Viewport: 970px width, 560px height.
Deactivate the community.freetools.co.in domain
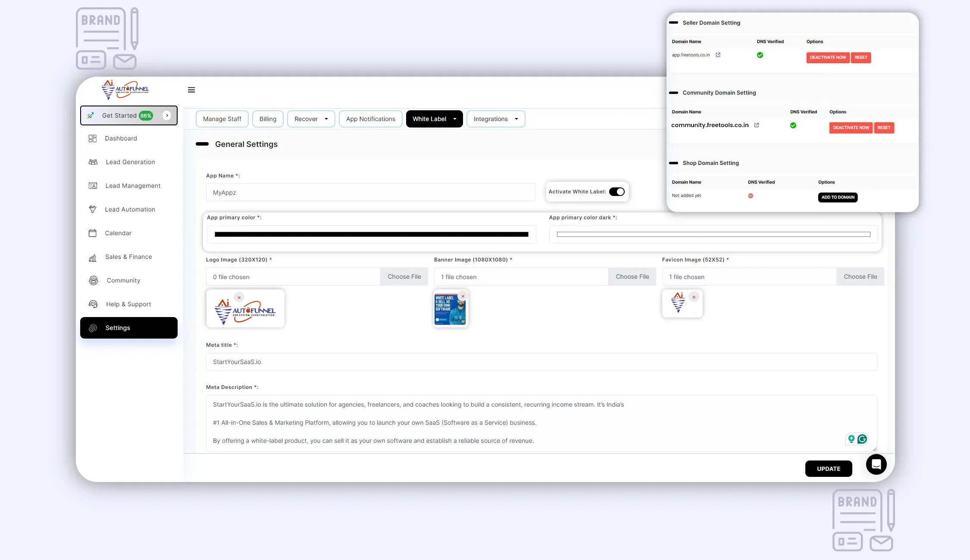click(851, 128)
